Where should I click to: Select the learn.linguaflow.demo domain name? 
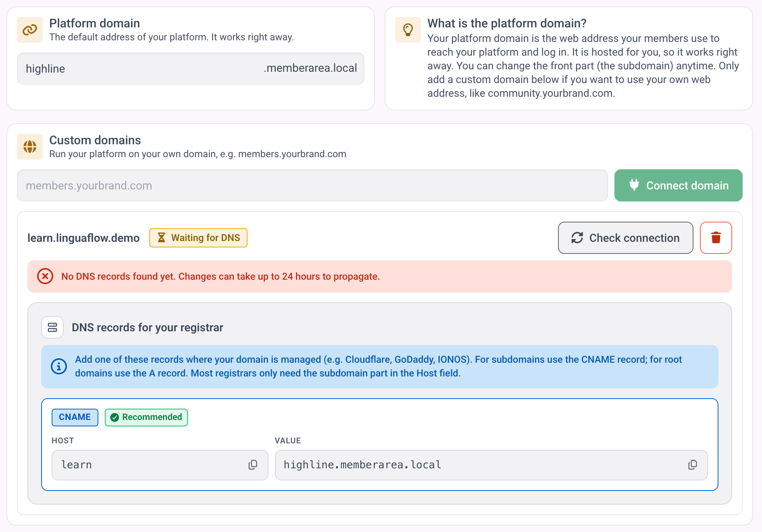pyautogui.click(x=83, y=238)
